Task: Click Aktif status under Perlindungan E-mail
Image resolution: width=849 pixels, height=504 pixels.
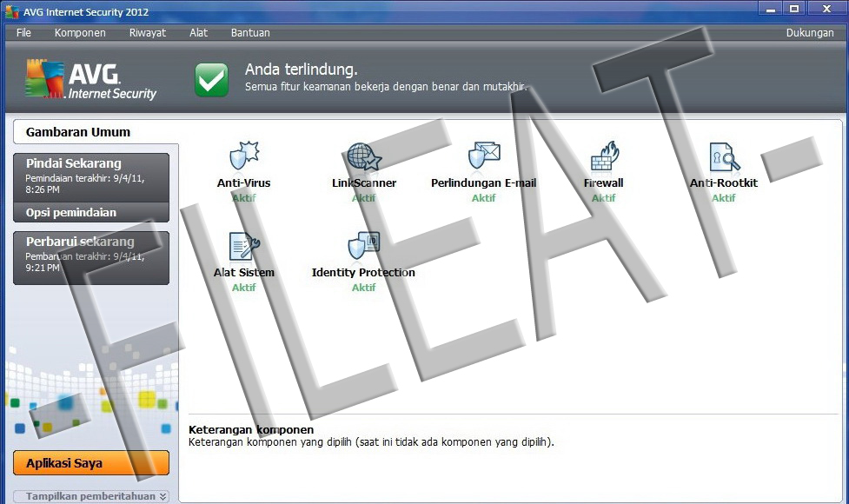Action: coord(483,198)
